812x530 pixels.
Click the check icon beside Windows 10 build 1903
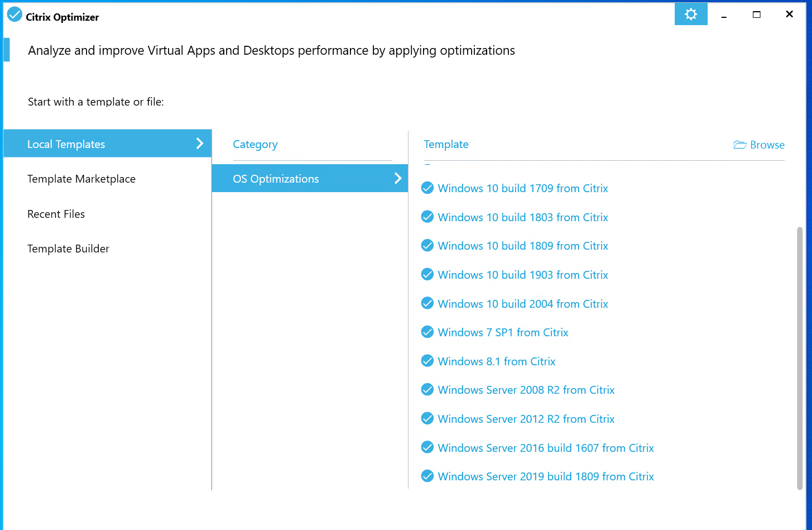point(427,275)
